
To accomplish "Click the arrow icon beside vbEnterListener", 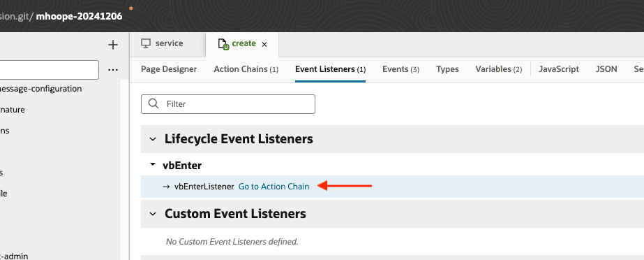I will click(x=166, y=187).
